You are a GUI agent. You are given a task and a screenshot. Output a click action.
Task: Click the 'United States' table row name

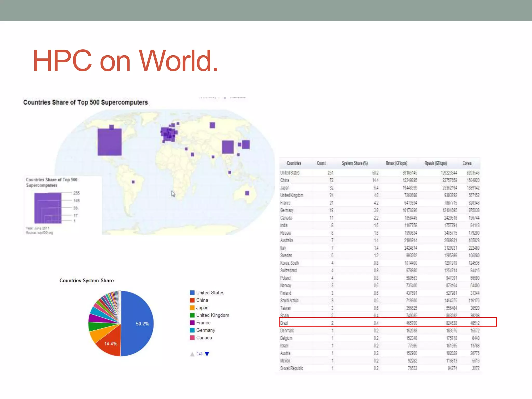pos(290,173)
